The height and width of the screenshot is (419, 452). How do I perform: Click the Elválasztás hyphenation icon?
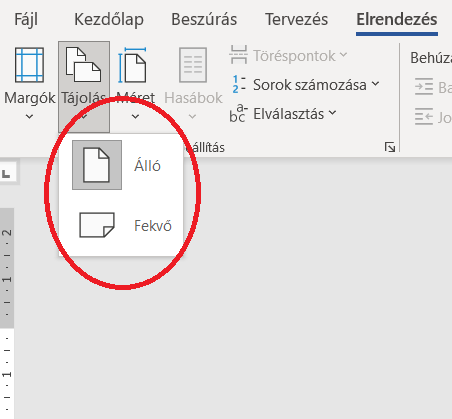(x=238, y=113)
